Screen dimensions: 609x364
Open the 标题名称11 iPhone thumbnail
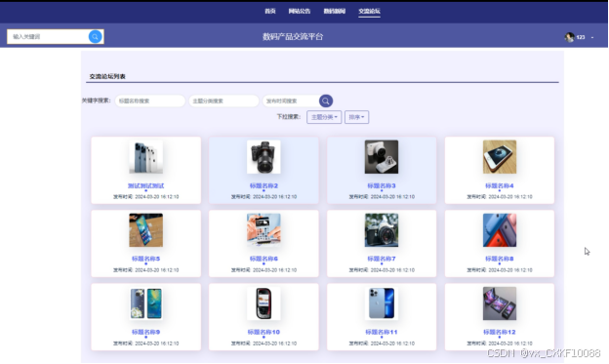point(382,303)
